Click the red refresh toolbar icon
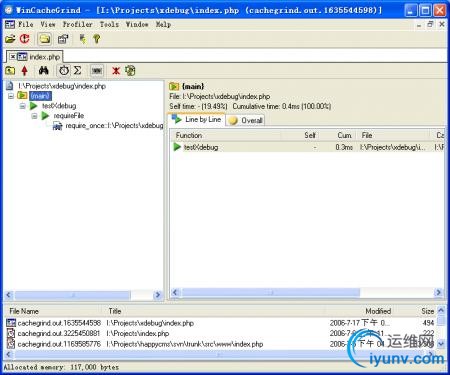Image resolution: width=450 pixels, height=375 pixels. [24, 39]
